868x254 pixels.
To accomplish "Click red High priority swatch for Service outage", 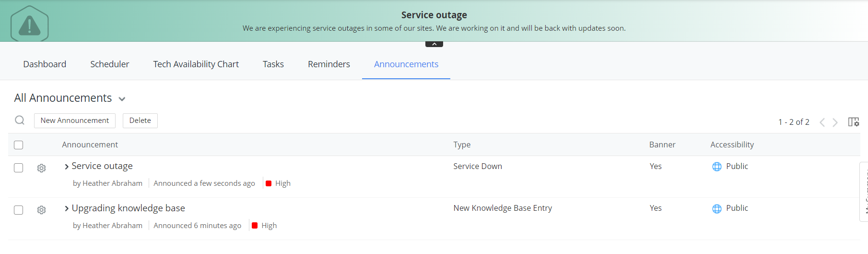I will click(x=269, y=183).
